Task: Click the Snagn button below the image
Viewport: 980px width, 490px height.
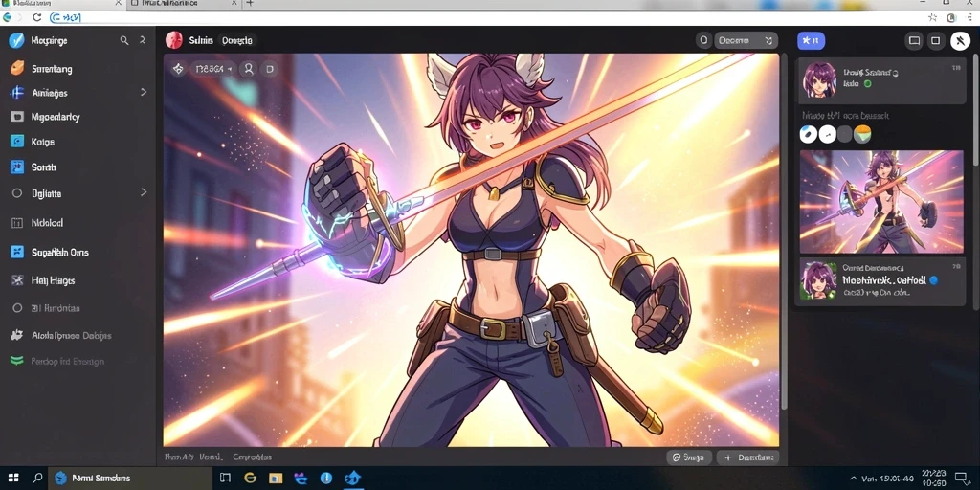Action: pyautogui.click(x=689, y=457)
